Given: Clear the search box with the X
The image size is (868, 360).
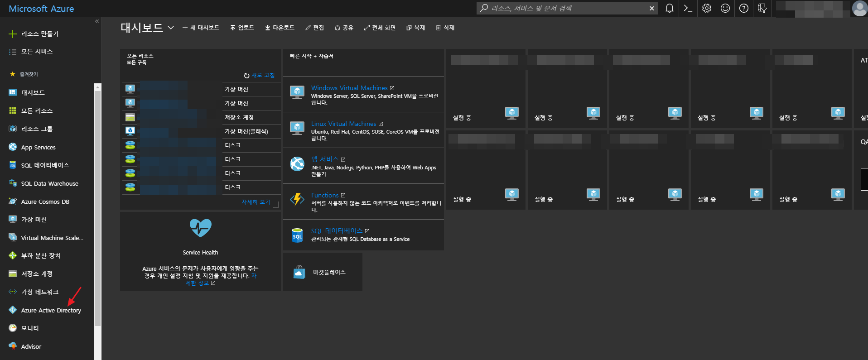Looking at the screenshot, I should pyautogui.click(x=651, y=8).
